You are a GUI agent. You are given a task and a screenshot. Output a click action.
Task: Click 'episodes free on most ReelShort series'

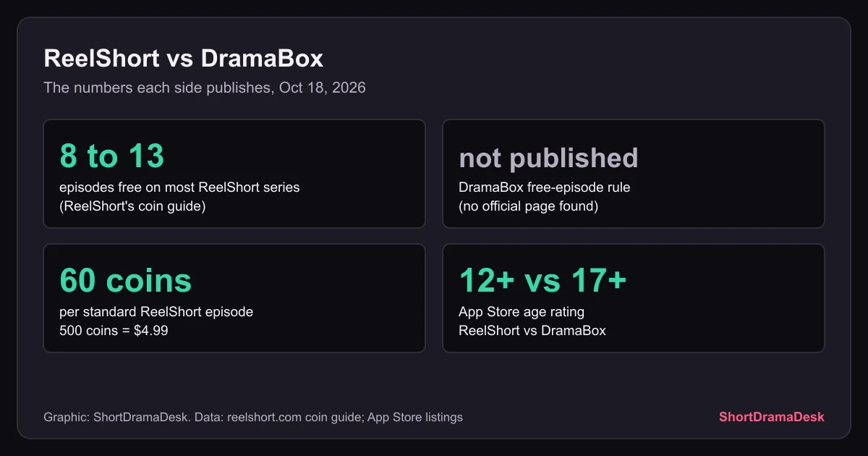tap(179, 187)
